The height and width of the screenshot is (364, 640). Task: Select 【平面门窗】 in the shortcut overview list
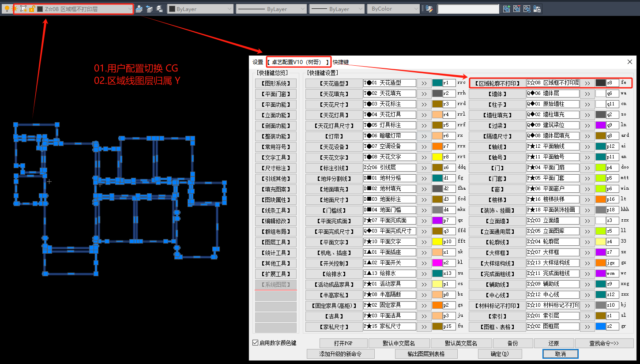(276, 94)
